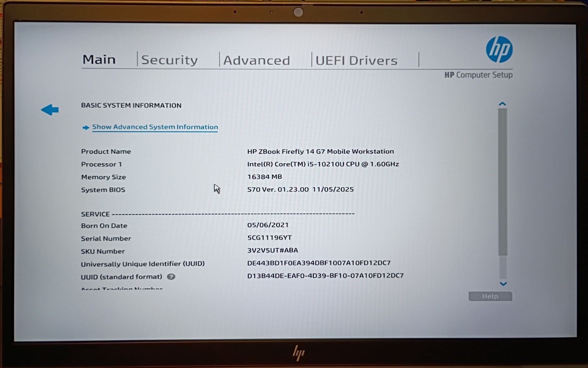Open the Security tab

pyautogui.click(x=169, y=60)
